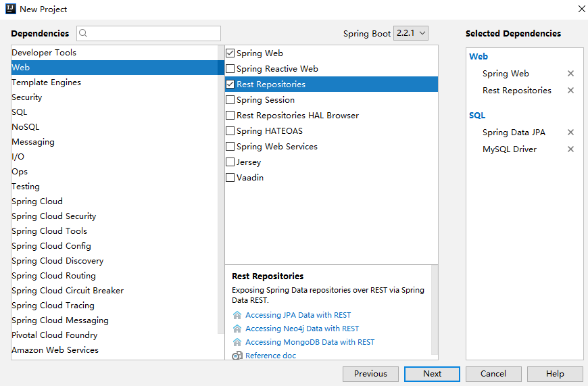Open the Spring Boot version dropdown

pyautogui.click(x=411, y=33)
